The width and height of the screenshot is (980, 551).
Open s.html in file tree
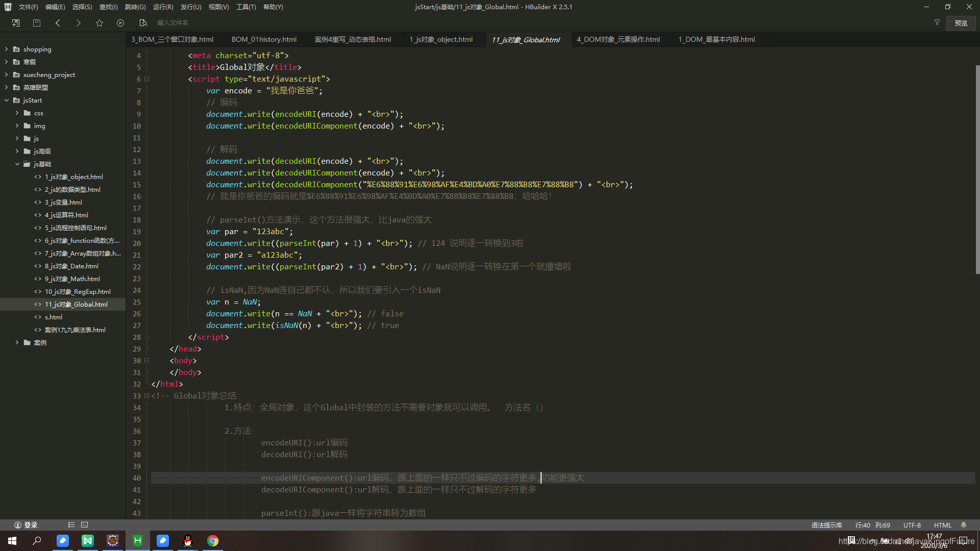point(54,317)
